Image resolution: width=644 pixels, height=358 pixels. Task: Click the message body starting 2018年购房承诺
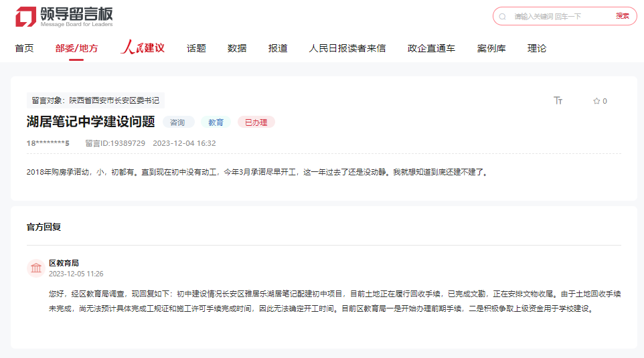point(258,172)
